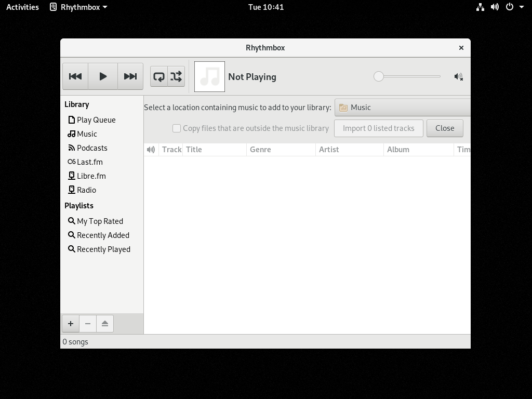Screen dimensions: 532x399
Task: Click the plus add playlist button
Action: (71, 324)
